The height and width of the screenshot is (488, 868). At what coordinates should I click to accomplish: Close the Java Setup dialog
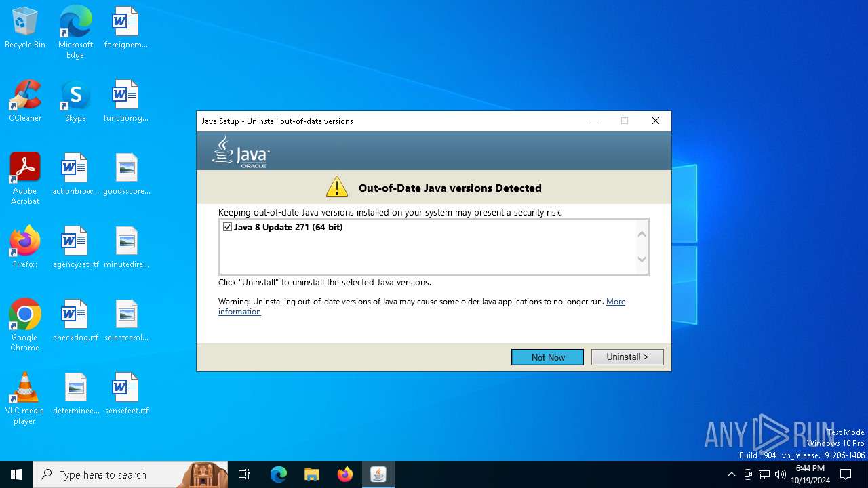coord(655,121)
